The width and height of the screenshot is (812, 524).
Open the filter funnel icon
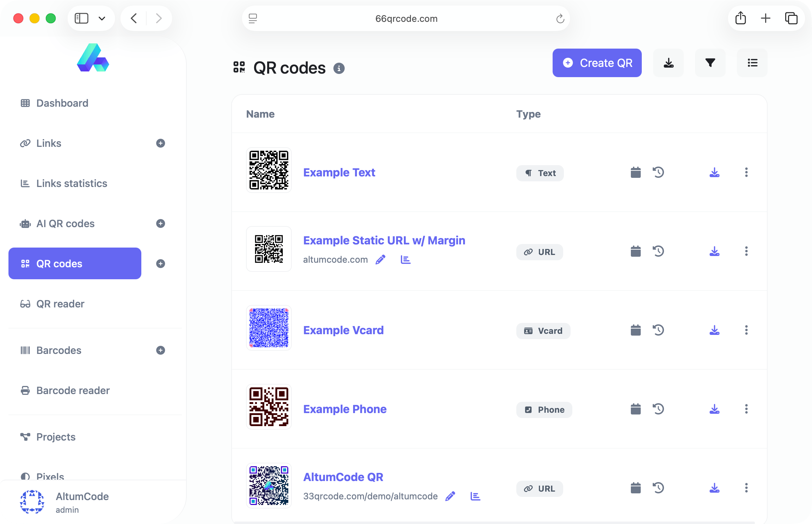click(x=710, y=63)
